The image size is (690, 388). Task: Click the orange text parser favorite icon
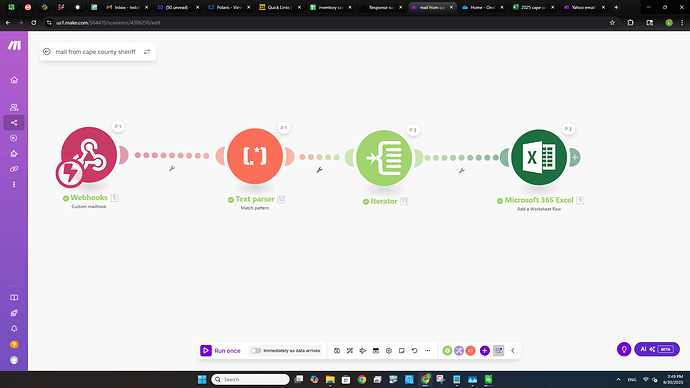[470, 351]
